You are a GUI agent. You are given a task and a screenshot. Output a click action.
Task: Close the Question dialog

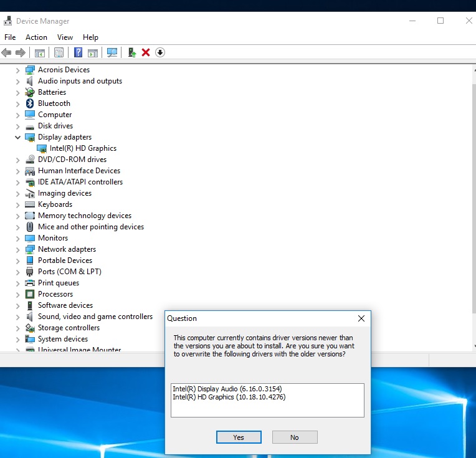tap(361, 318)
